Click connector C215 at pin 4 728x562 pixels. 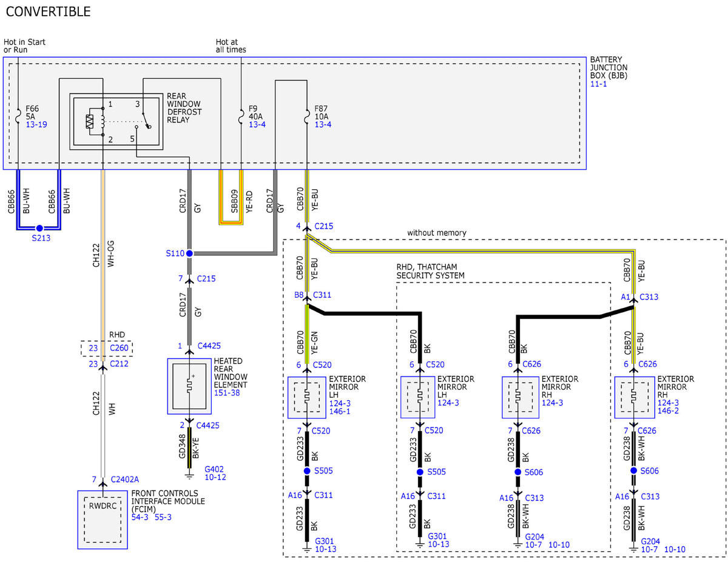[323, 226]
